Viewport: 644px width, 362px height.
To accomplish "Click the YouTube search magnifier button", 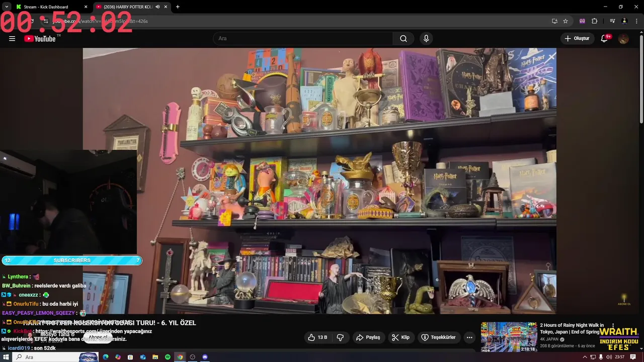I will [404, 39].
